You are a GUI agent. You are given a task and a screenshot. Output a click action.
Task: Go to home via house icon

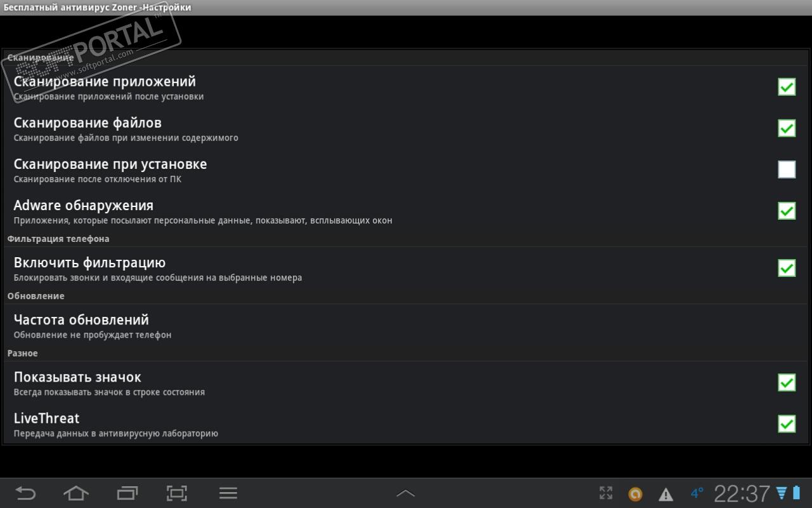pos(76,493)
